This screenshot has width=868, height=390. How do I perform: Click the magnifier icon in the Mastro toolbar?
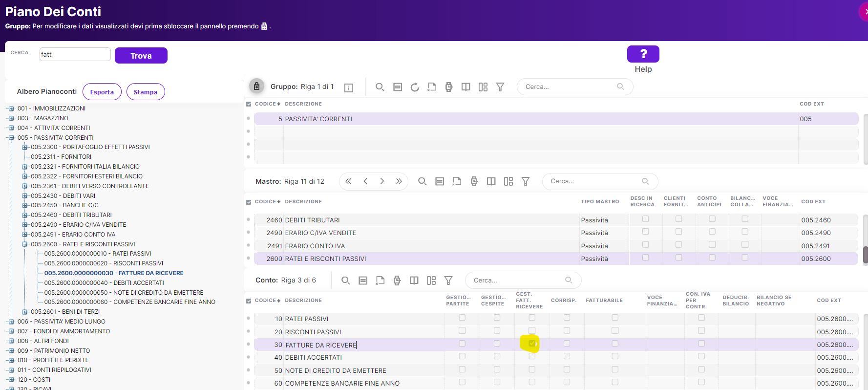click(x=422, y=181)
